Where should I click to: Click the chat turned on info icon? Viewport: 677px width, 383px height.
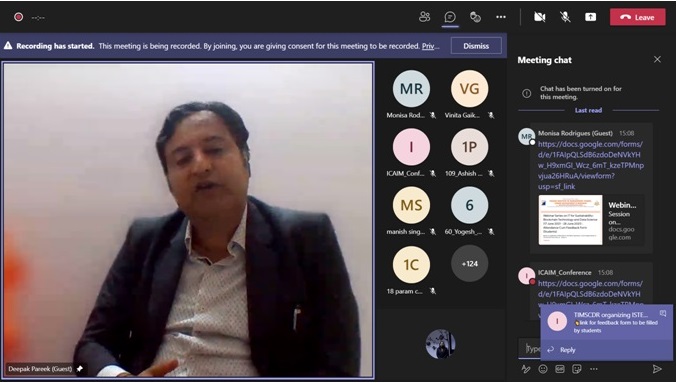[x=526, y=93]
